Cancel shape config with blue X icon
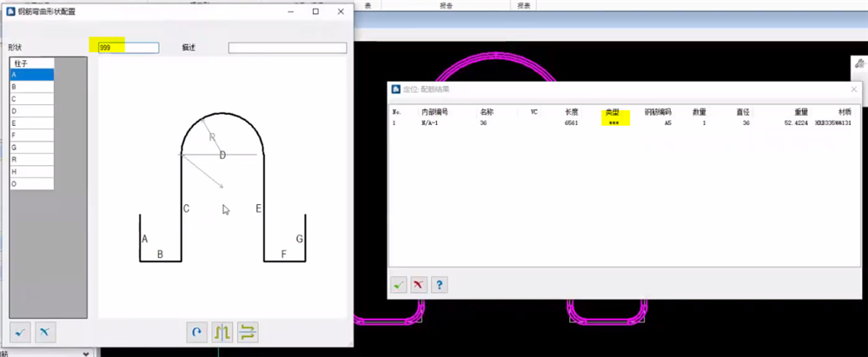868x357 pixels. tap(45, 332)
